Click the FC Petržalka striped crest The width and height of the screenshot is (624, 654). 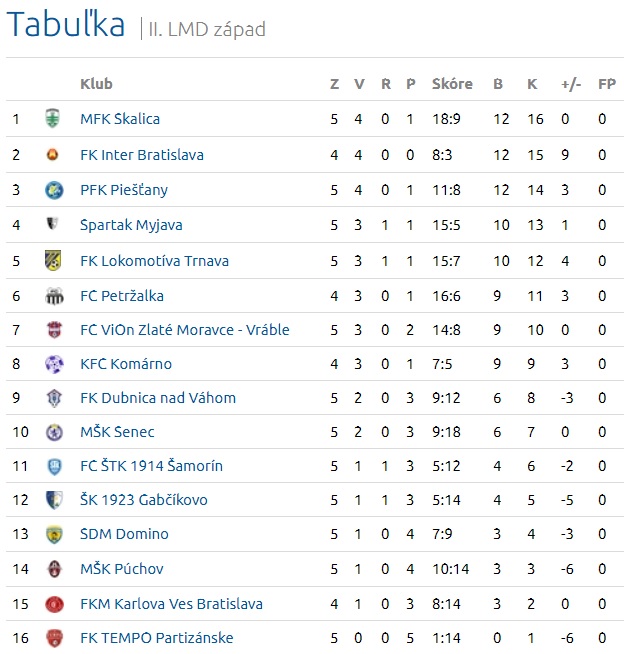coord(53,296)
